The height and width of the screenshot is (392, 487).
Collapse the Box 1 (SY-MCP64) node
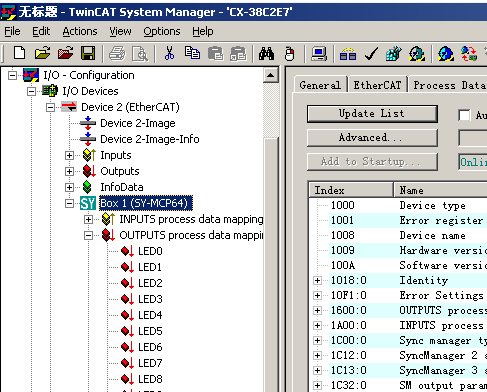point(69,203)
